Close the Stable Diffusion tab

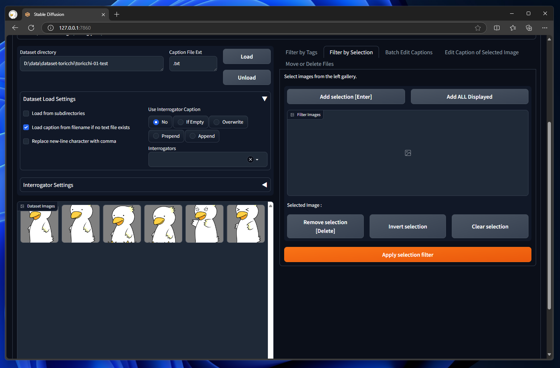103,14
